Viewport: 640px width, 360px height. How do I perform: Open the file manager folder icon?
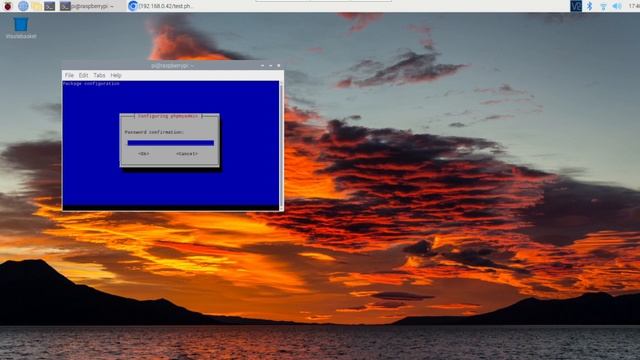36,6
